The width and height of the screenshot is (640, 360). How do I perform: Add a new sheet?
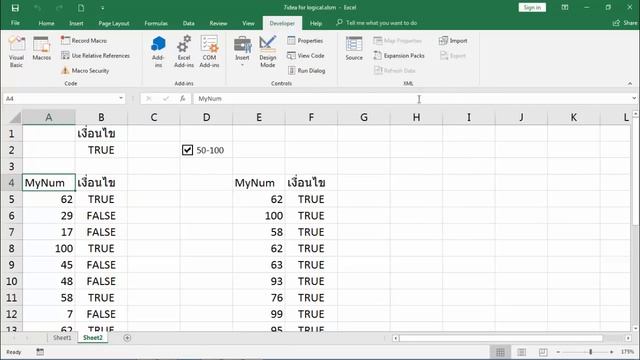(127, 338)
